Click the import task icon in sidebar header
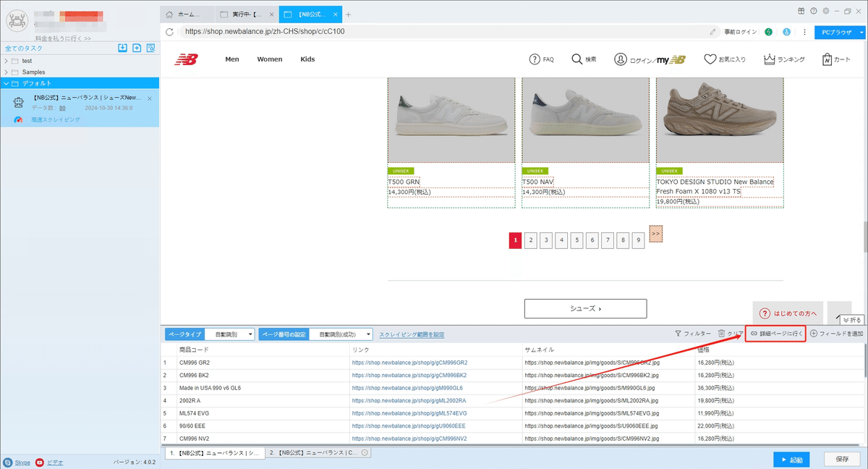Screen dimensions: 868x469 point(122,48)
